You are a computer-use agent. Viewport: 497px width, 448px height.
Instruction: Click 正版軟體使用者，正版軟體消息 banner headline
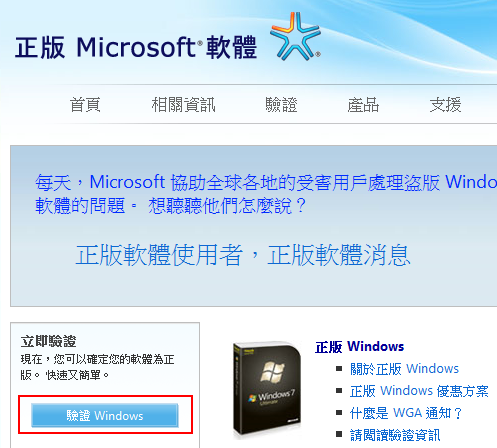coord(243,255)
